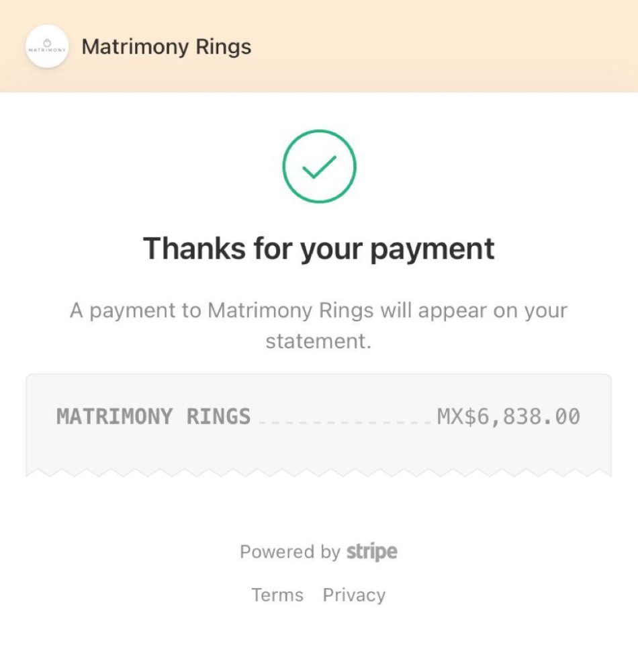Open the Terms link

coord(277,595)
